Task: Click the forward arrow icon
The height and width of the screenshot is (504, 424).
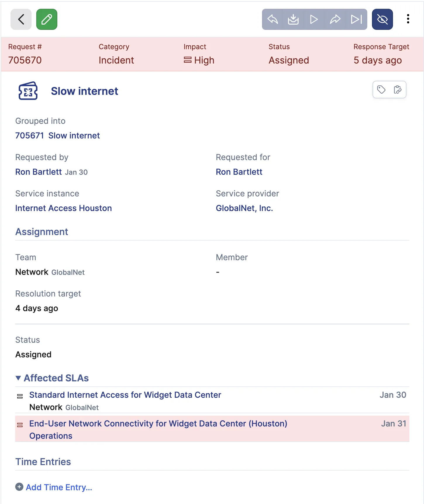Action: [x=335, y=19]
